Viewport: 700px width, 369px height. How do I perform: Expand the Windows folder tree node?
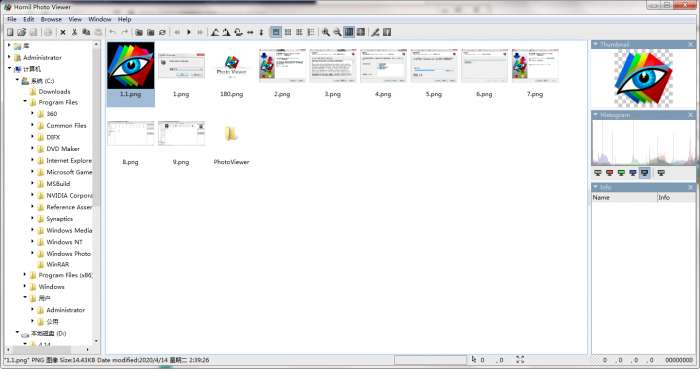coord(25,286)
